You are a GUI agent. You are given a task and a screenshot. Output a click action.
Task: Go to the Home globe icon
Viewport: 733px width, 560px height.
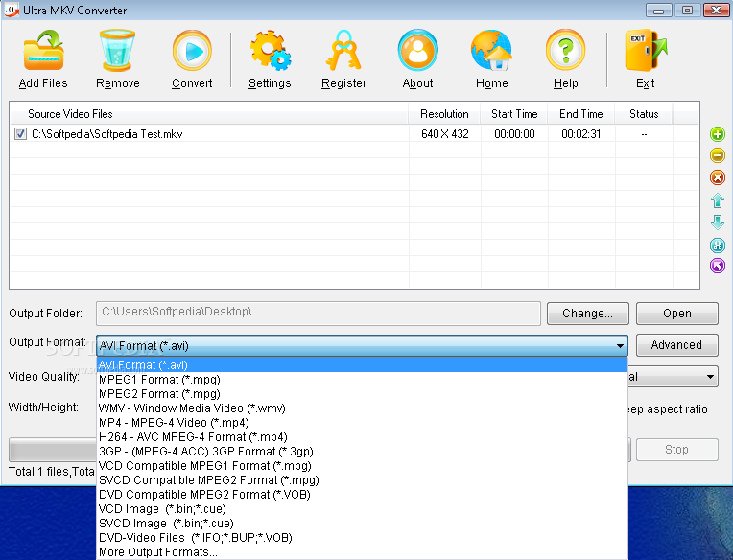coord(491,51)
